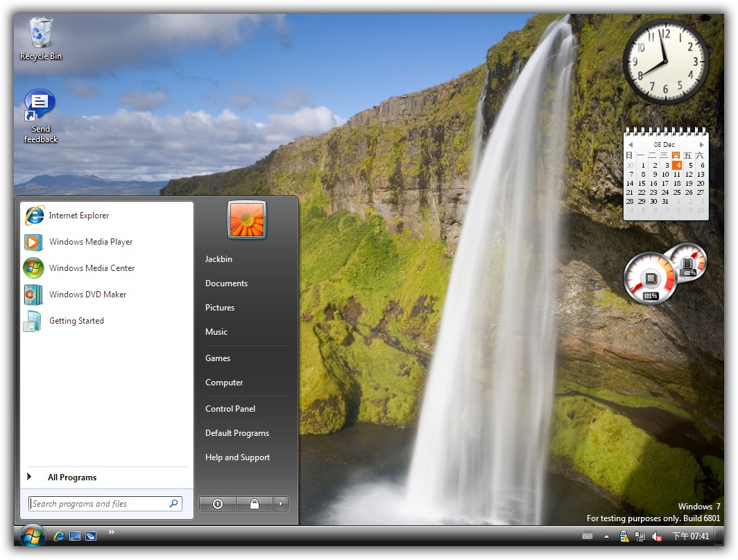
Task: Click the CPU meter gauge showing 01%
Action: tap(650, 279)
